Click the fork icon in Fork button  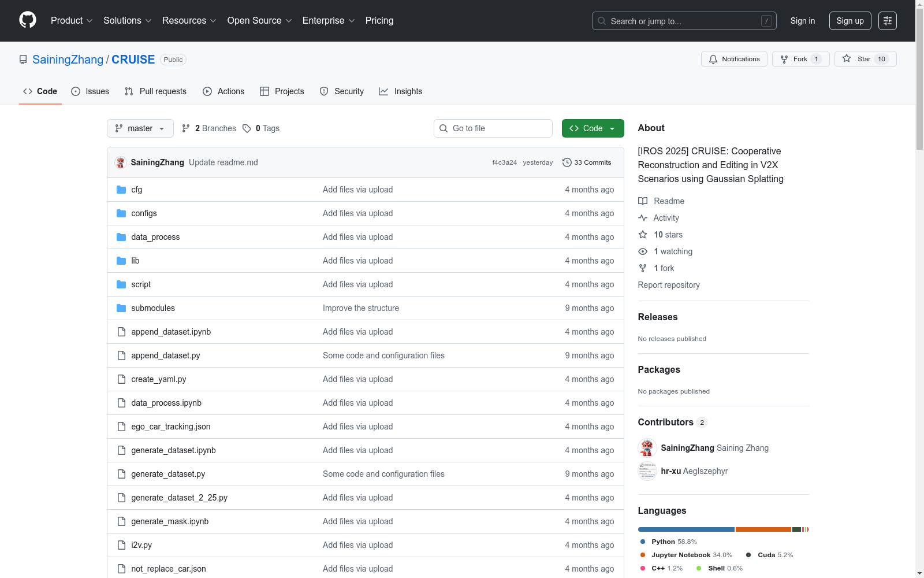(x=784, y=59)
